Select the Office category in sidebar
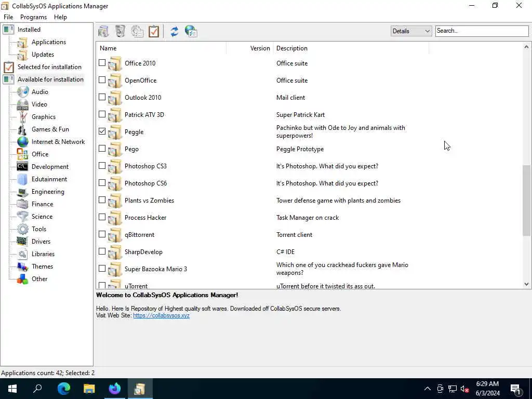 (x=40, y=154)
